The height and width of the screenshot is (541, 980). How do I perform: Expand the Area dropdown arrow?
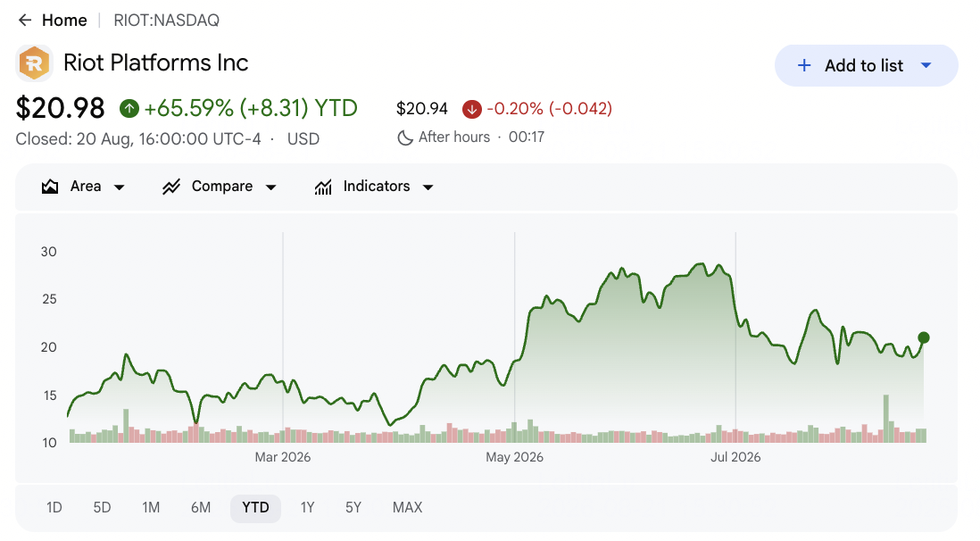pyautogui.click(x=120, y=187)
